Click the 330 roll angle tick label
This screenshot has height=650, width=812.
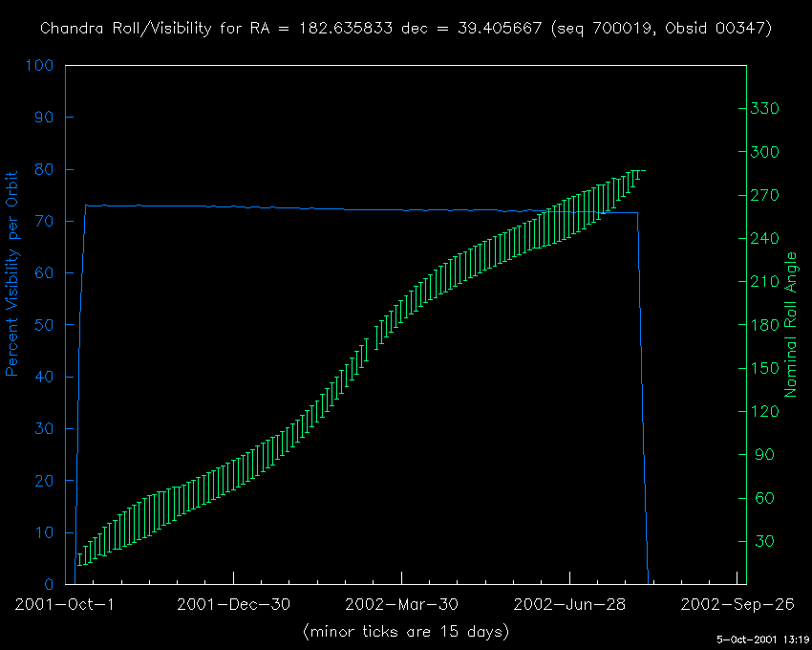coord(765,109)
